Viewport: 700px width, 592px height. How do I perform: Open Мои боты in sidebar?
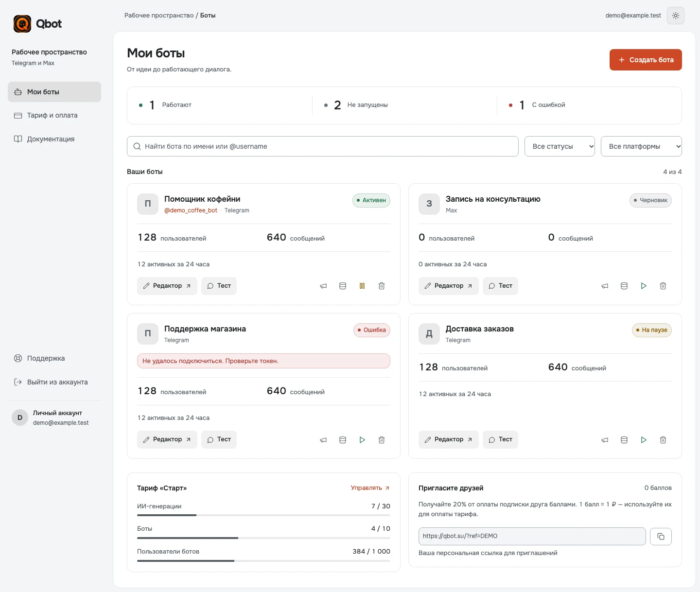(x=54, y=92)
